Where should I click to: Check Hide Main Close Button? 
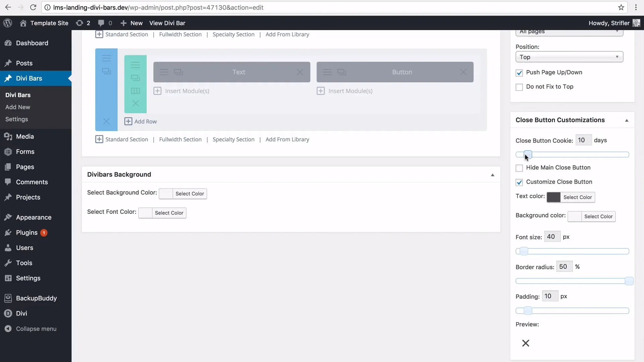point(519,168)
